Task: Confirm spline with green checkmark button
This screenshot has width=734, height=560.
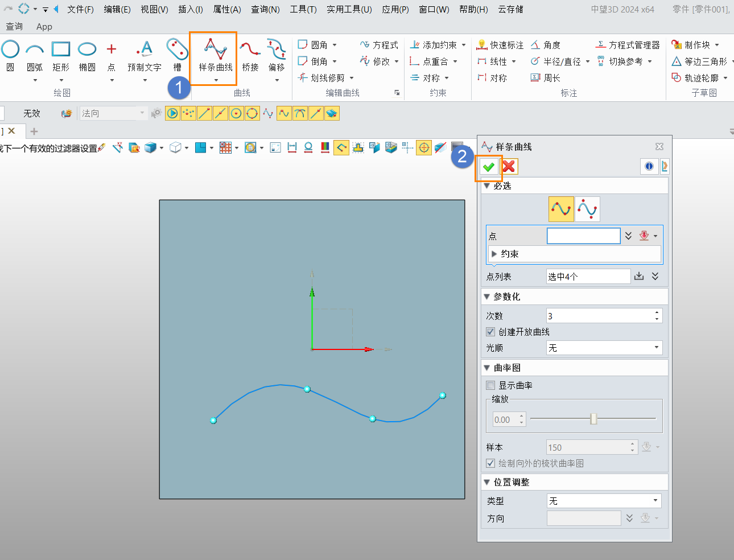Action: pyautogui.click(x=489, y=166)
